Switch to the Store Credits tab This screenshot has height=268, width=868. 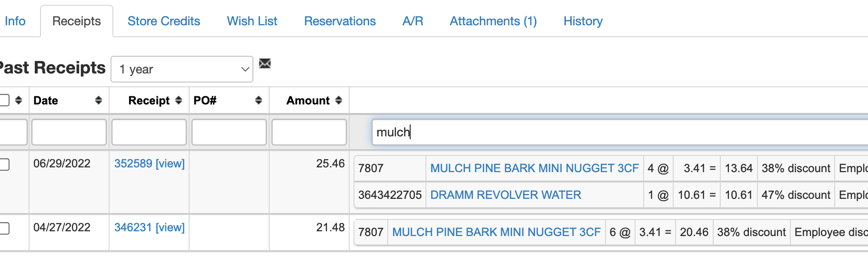[x=164, y=21]
